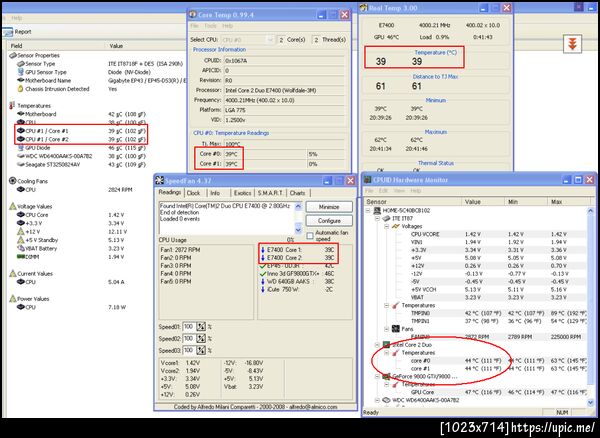Select the Info tab in SpeedFan

coord(215,193)
